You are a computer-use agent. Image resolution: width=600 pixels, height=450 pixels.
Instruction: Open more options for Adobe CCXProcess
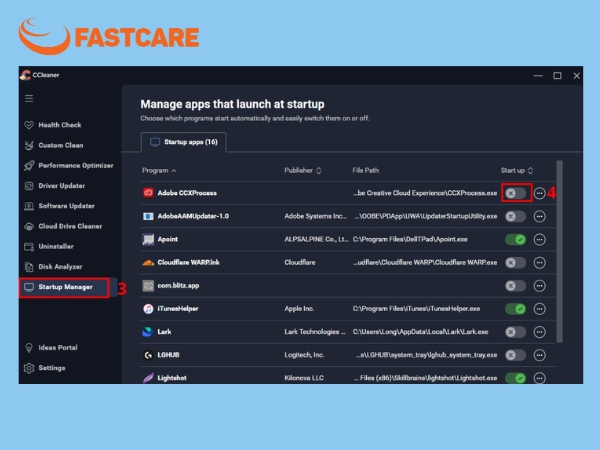click(x=540, y=193)
